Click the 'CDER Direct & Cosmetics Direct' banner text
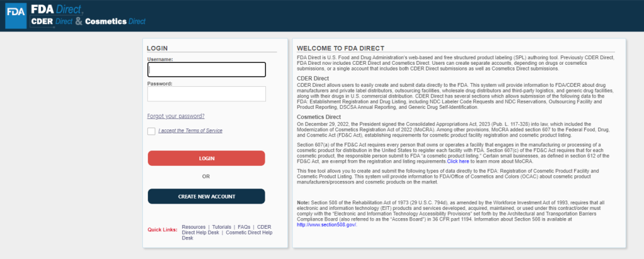This screenshot has width=644, height=259. tap(89, 22)
